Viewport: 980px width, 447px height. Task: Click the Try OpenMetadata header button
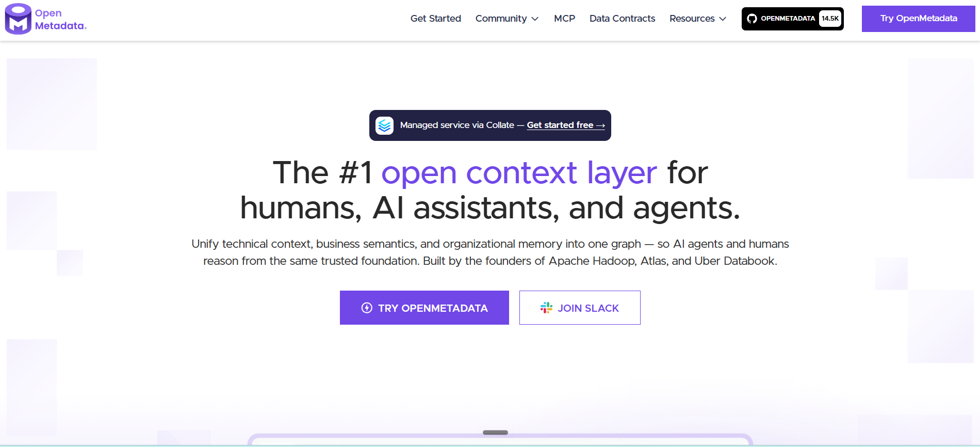click(918, 19)
